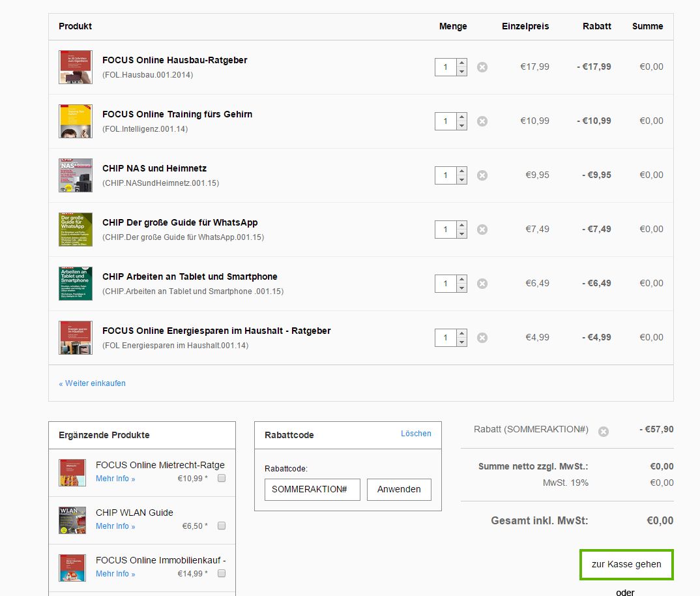Open CHIP Der große Guide für WhatsApp title
Image resolution: width=700 pixels, height=596 pixels.
tap(180, 222)
